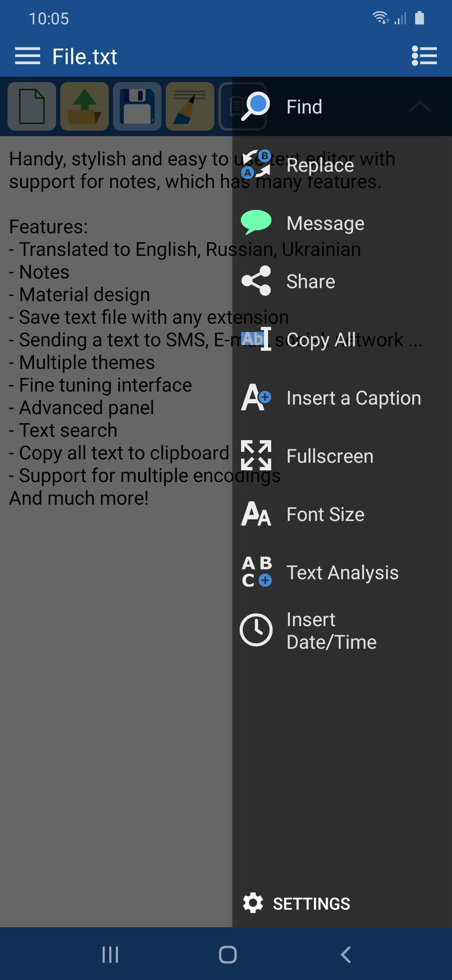The height and width of the screenshot is (980, 452).
Task: Tap the clock icon for Insert Date/Time
Action: pyautogui.click(x=256, y=630)
